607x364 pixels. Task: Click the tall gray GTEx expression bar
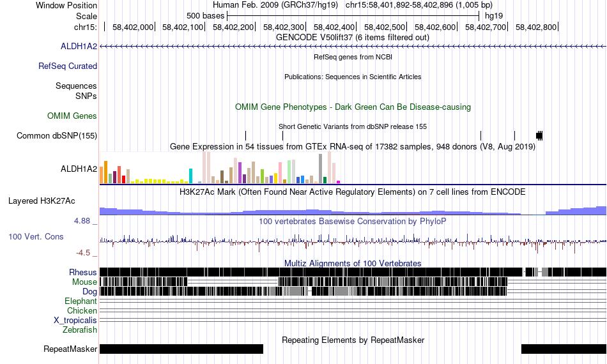click(x=320, y=169)
